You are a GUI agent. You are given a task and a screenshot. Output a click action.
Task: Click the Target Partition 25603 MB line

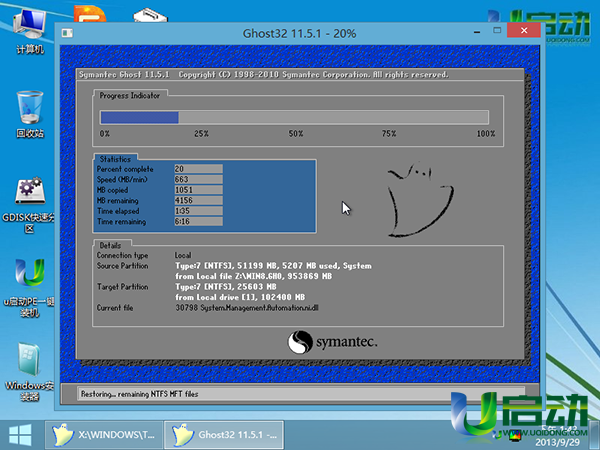coord(226,287)
